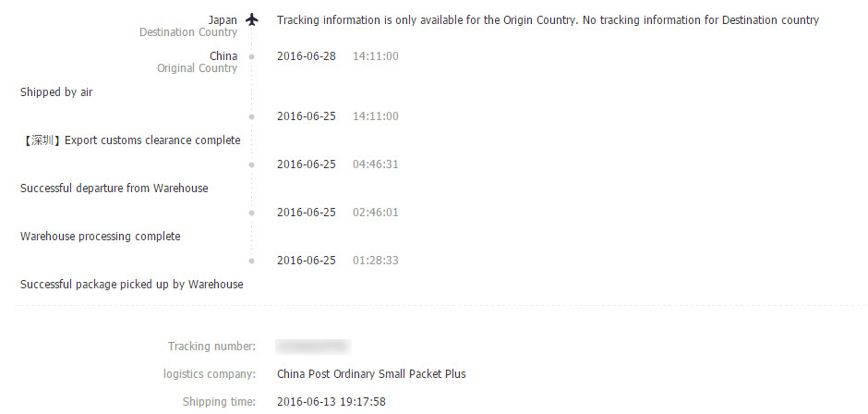Click Warehouse processing complete entry
The image size is (868, 414).
coord(101,237)
